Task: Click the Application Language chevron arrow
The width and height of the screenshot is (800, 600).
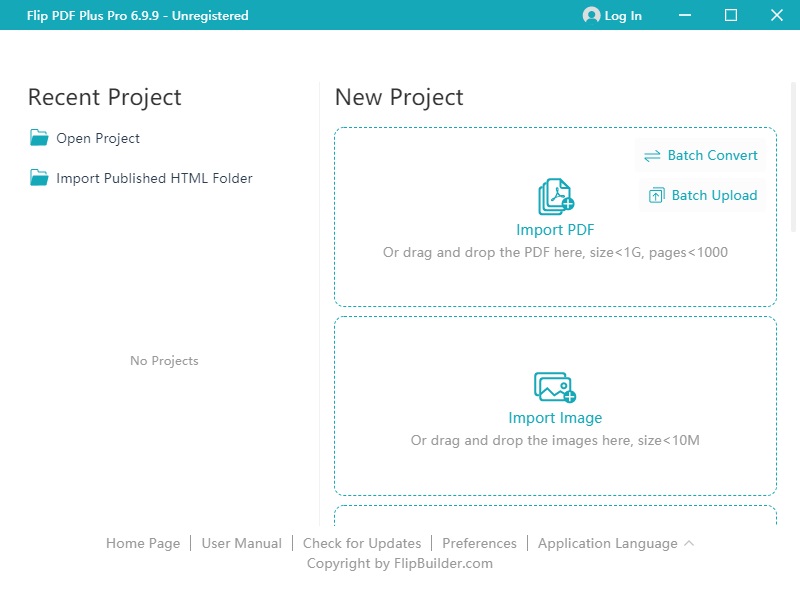Action: tap(689, 543)
